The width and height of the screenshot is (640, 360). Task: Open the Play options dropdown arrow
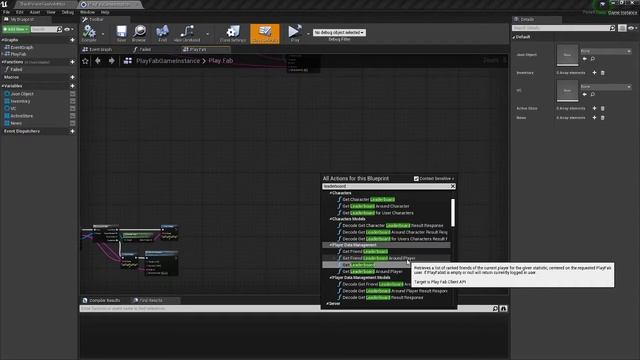click(x=308, y=34)
